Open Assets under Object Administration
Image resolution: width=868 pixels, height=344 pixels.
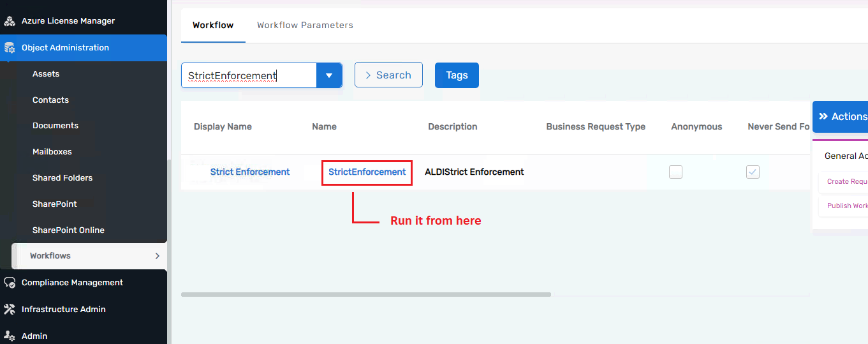pyautogui.click(x=46, y=74)
